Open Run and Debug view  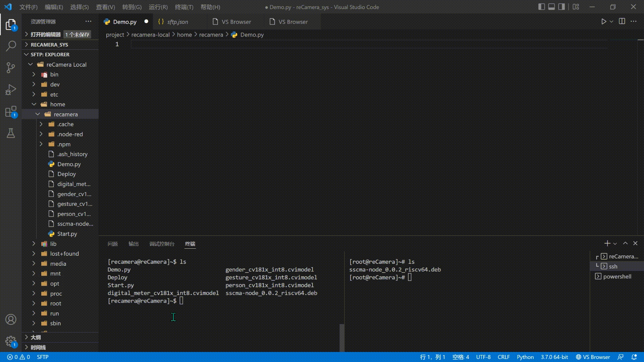[x=11, y=90]
